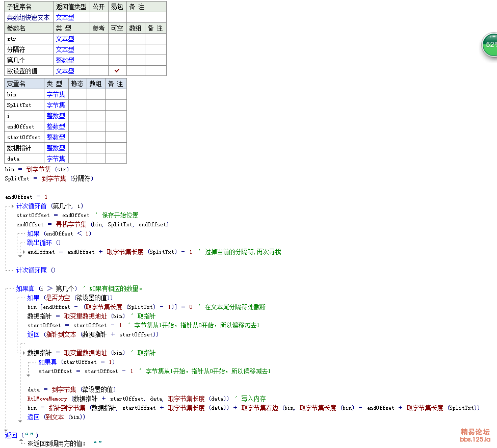Click the comment 保存开始位置
The height and width of the screenshot is (448, 497).
coord(120,216)
